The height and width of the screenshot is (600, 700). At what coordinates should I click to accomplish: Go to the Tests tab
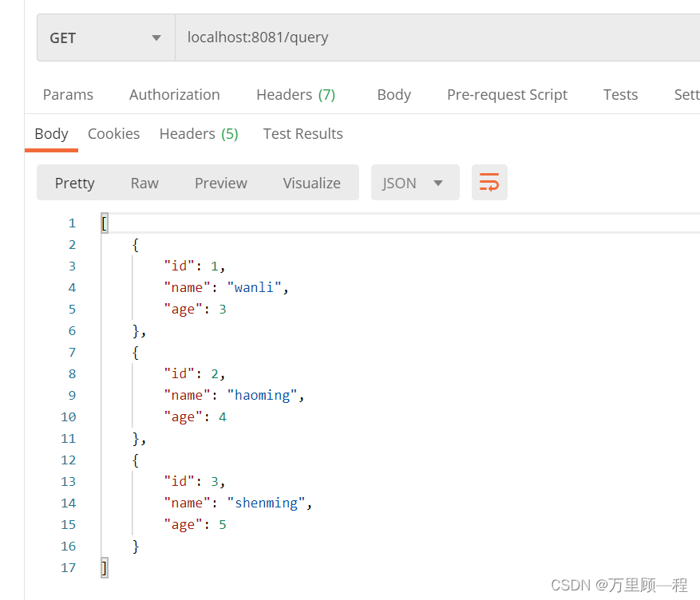click(x=620, y=95)
